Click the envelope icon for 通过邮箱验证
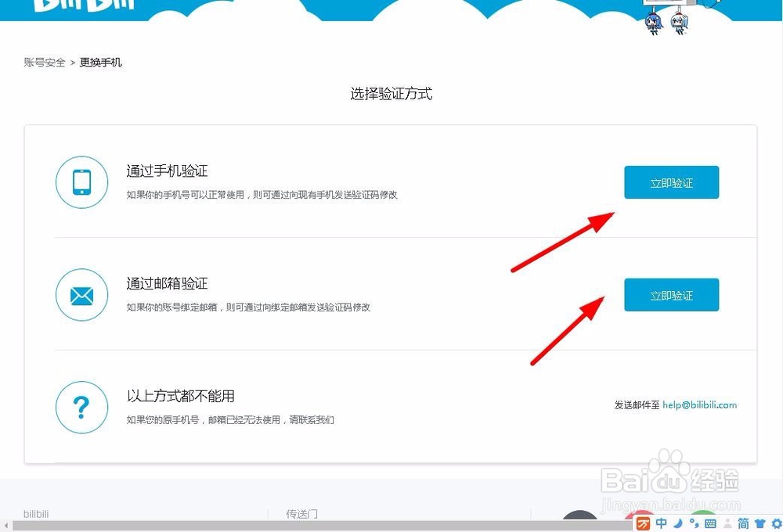The image size is (783, 532). (81, 295)
